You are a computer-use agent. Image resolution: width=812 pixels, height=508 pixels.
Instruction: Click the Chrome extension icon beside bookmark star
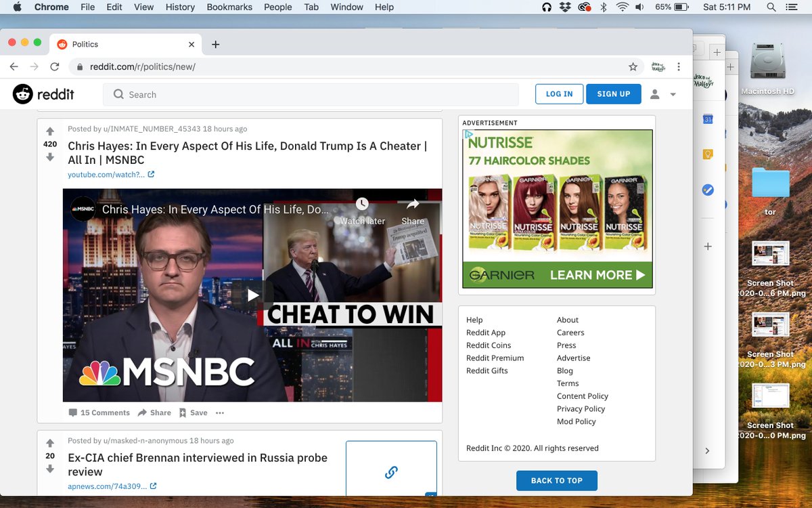click(658, 66)
